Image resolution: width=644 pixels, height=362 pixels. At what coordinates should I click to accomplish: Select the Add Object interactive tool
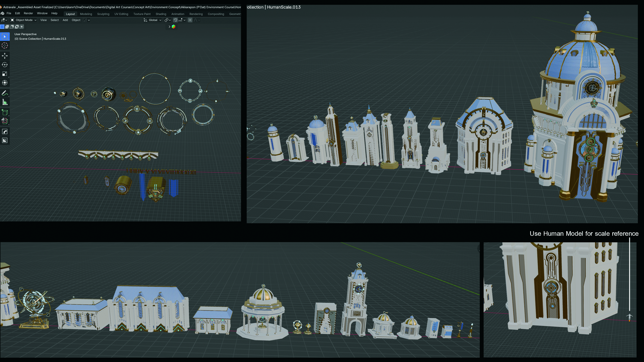[5, 121]
